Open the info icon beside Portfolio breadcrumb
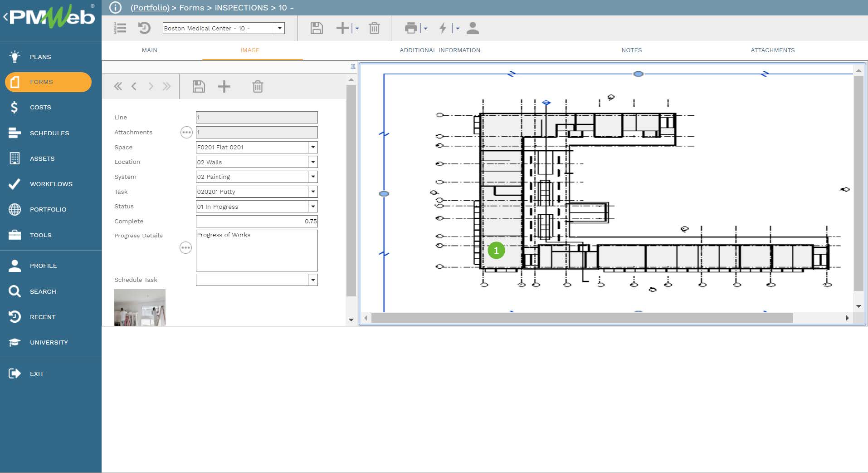The image size is (868, 473). point(115,8)
